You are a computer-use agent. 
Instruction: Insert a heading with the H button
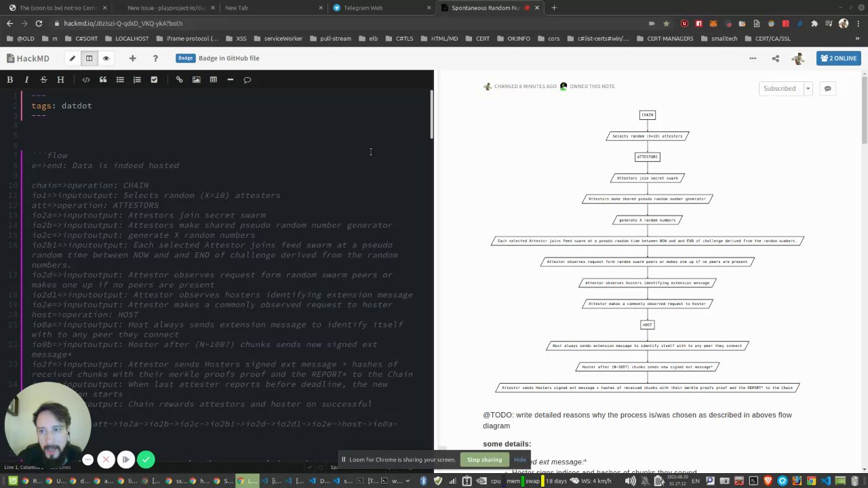click(60, 80)
